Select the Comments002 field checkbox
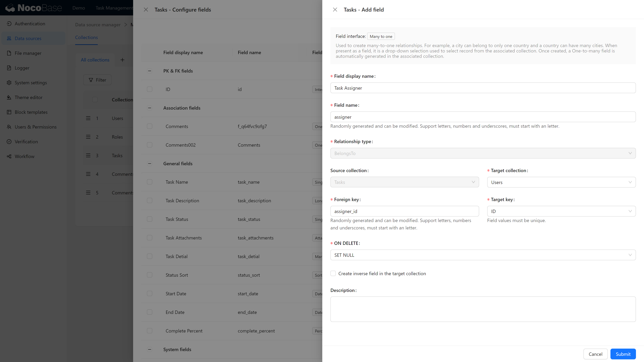 coord(149,145)
